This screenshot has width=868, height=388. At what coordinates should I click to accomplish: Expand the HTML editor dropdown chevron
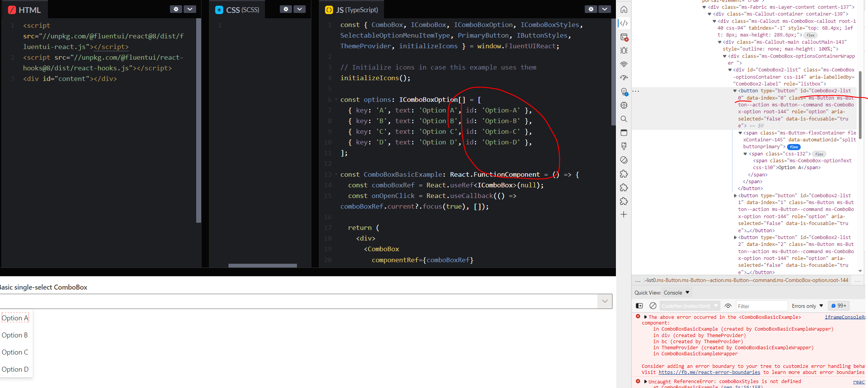(190, 9)
